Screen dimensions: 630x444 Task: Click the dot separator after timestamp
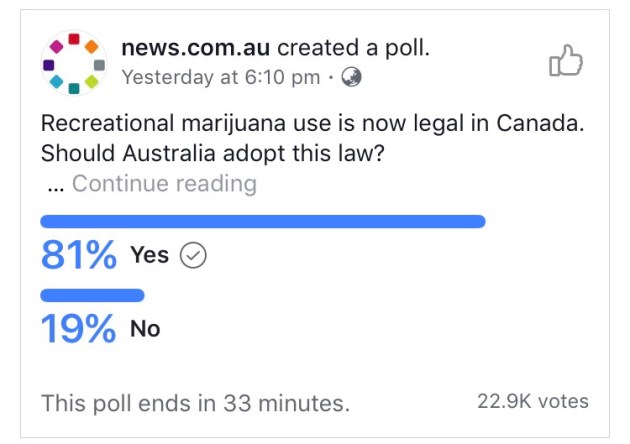coord(331,77)
